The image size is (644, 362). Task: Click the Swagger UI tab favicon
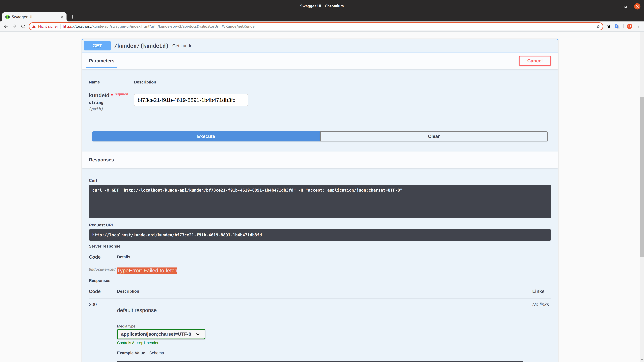click(8, 17)
